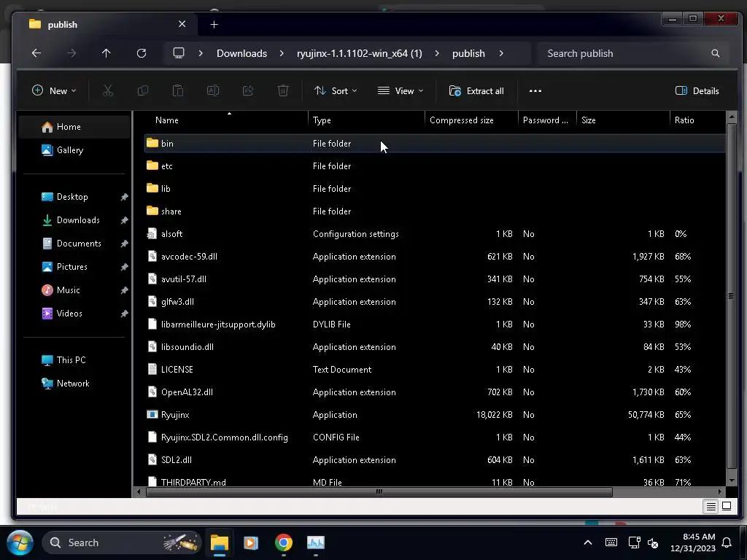Open pinned Downloads in sidebar
747x560 pixels.
pyautogui.click(x=74, y=220)
